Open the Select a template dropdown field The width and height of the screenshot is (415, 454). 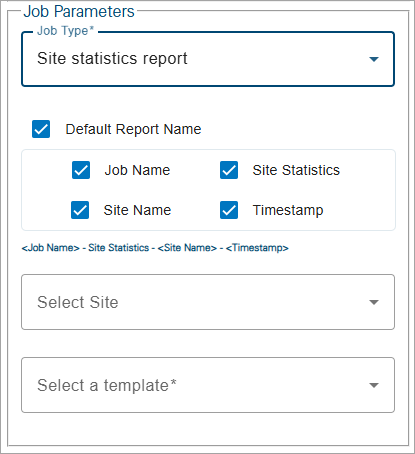pyautogui.click(x=208, y=385)
